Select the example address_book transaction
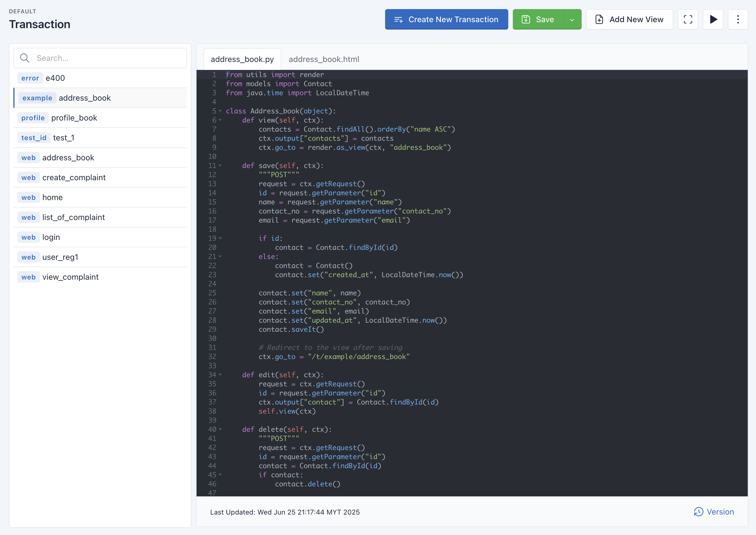The image size is (756, 535). (100, 98)
